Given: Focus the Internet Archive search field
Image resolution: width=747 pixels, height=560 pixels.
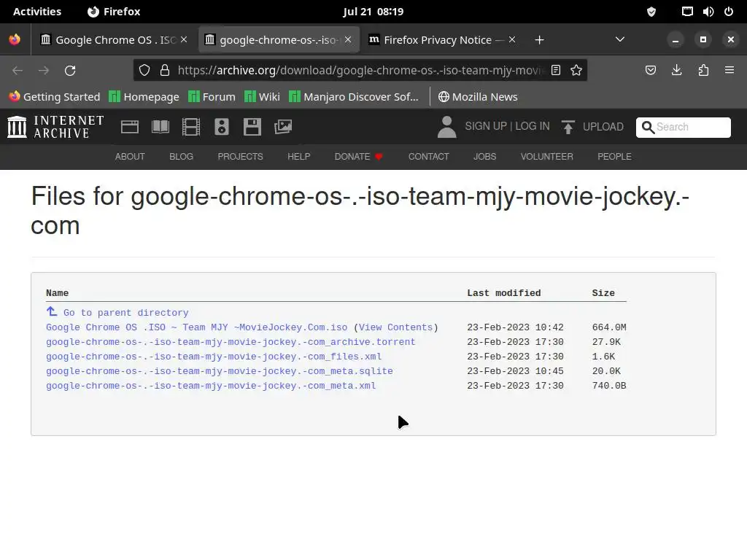Looking at the screenshot, I should click(x=683, y=127).
